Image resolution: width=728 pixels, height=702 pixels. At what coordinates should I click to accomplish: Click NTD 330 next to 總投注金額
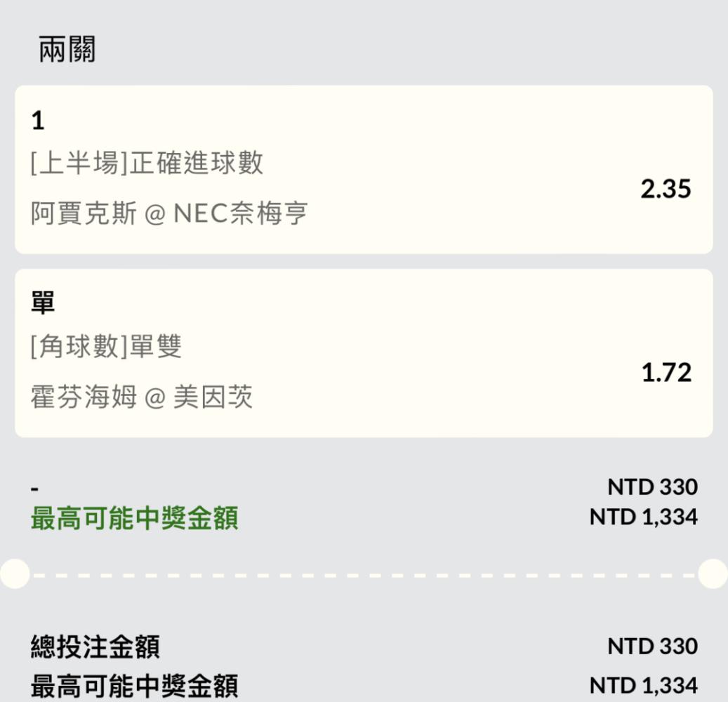tap(652, 647)
